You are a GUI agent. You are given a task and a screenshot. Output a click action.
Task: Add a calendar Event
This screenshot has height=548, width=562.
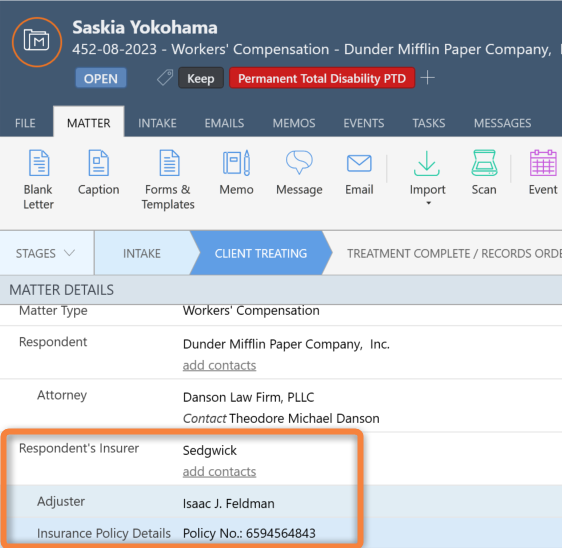(543, 173)
